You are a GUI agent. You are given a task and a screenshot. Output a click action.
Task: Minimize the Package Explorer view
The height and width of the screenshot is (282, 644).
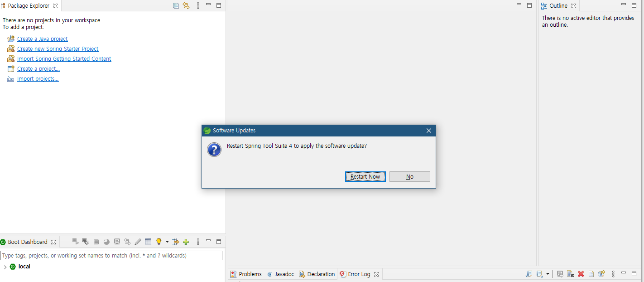click(x=208, y=5)
